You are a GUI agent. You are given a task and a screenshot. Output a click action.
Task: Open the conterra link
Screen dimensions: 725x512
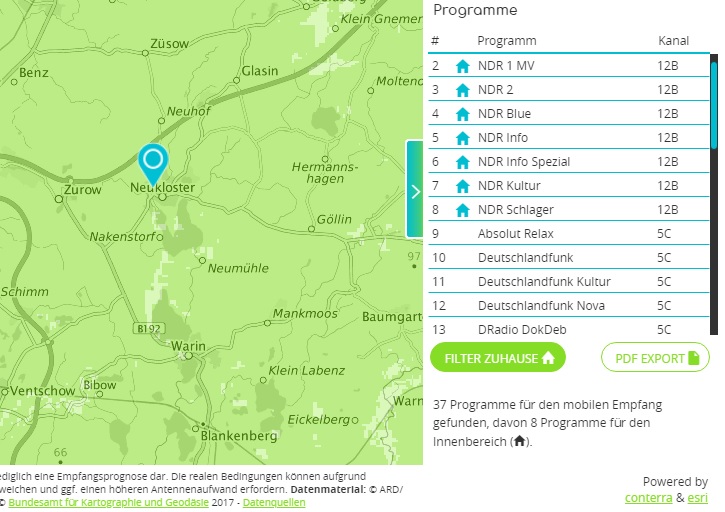648,497
